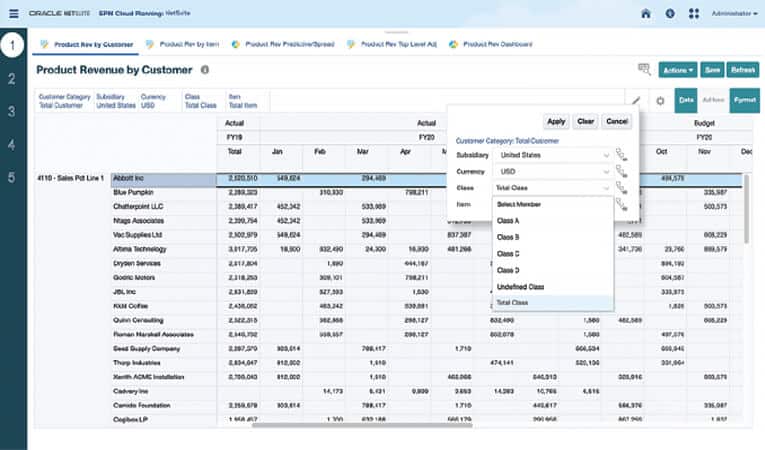This screenshot has width=765, height=450.
Task: Click the Oct column header
Action: coord(661,152)
